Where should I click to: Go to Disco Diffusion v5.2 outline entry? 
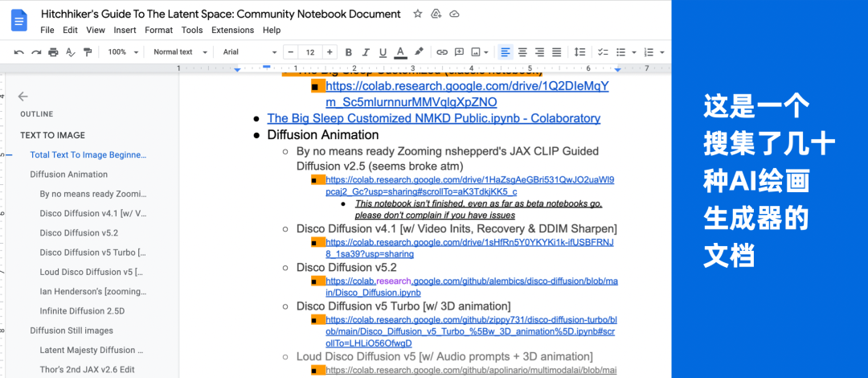coord(79,232)
